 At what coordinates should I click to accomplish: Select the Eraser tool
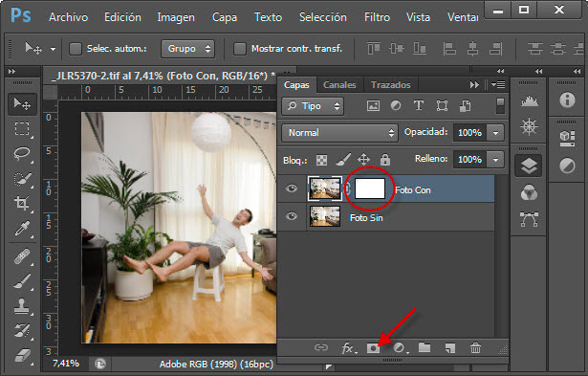click(22, 355)
